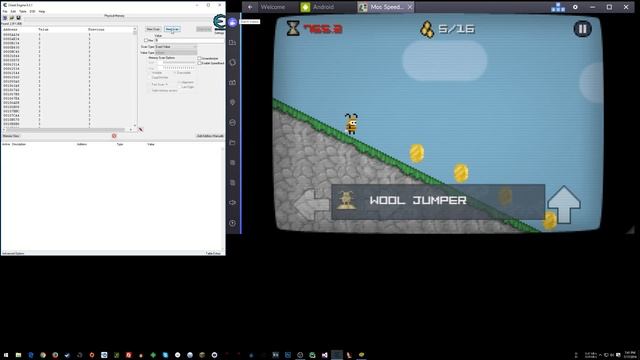
Task: Click the help circle icon at sidebar bottom
Action: click(x=233, y=223)
